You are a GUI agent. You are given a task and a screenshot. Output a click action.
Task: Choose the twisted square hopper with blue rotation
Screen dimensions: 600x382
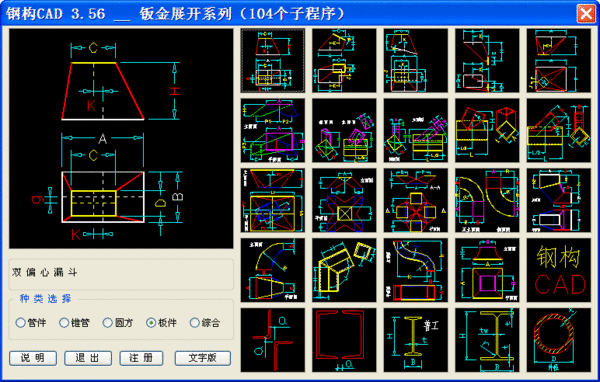(x=273, y=201)
